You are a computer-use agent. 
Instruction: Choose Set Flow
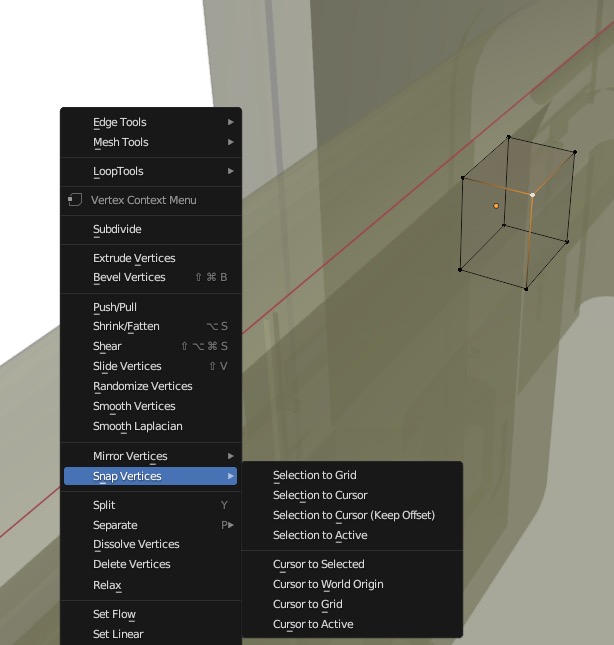[x=151, y=614]
